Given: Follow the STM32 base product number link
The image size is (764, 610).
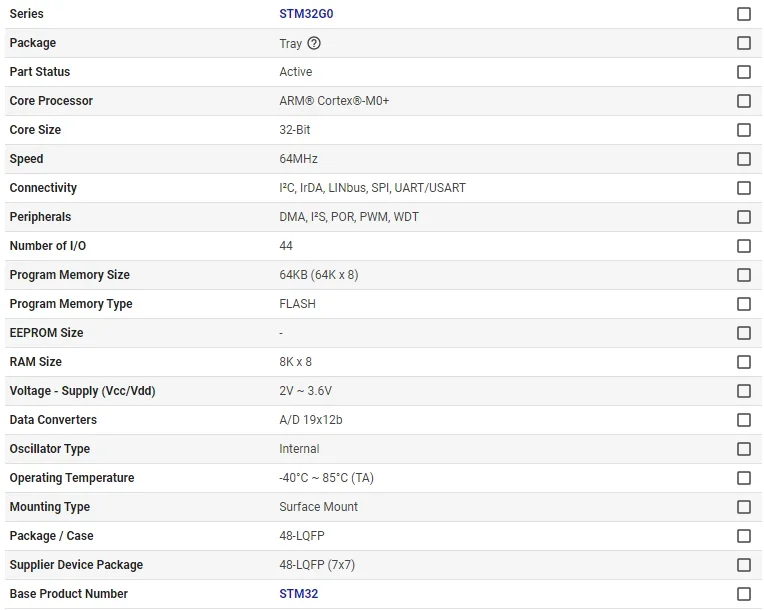Looking at the screenshot, I should pos(298,593).
